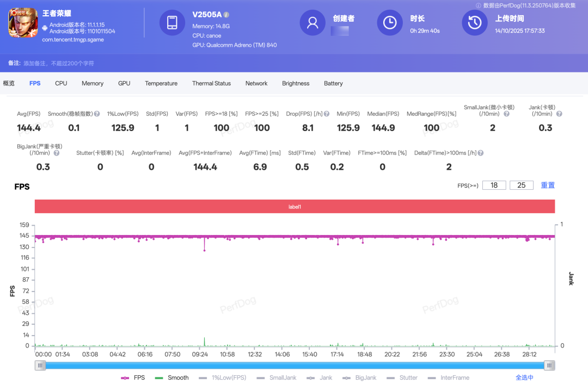This screenshot has width=588, height=384.
Task: Open the GPU tab
Action: coord(124,84)
